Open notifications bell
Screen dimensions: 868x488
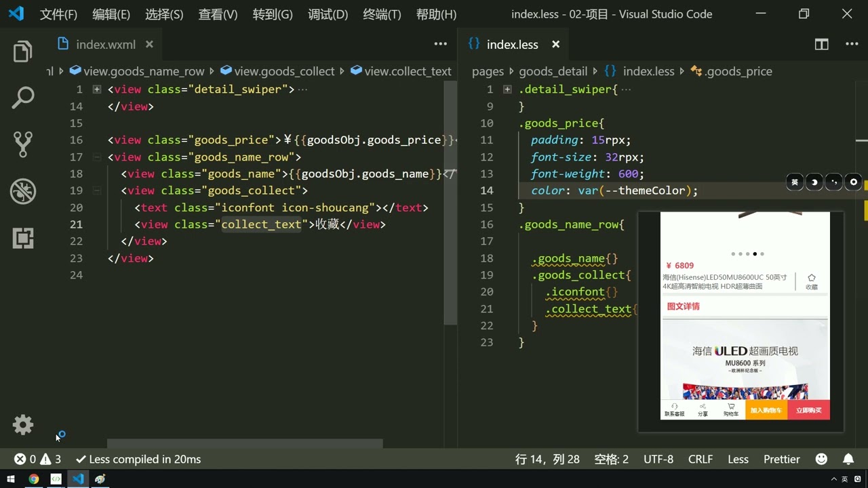point(848,460)
